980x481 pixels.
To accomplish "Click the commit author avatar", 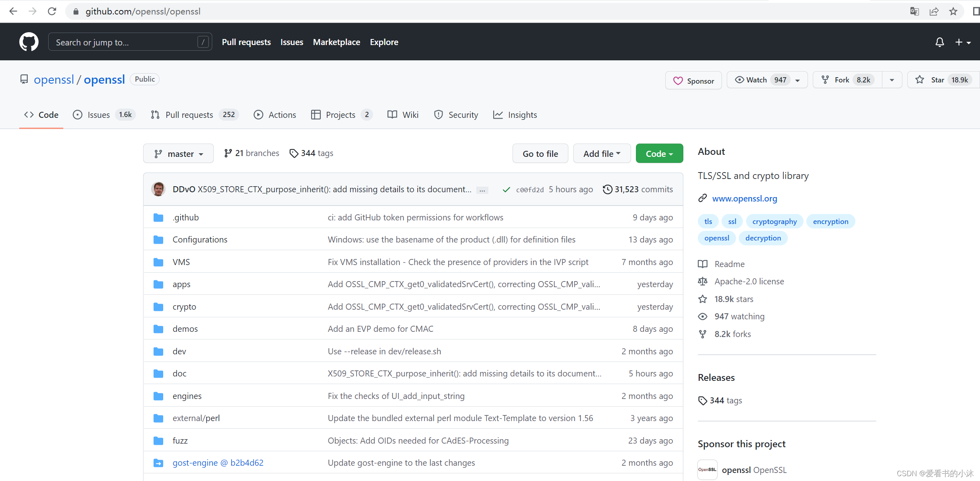I will [x=158, y=189].
